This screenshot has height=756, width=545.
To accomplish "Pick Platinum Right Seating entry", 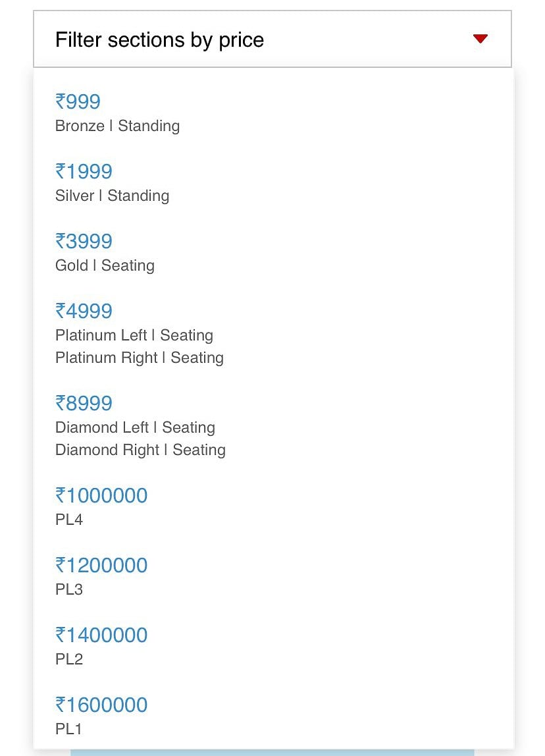I will 140,358.
